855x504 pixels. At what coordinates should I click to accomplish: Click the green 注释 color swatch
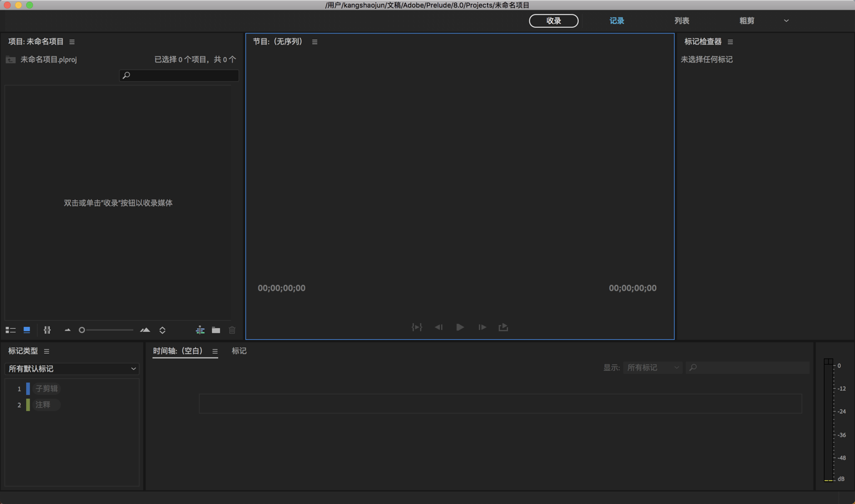(x=28, y=405)
